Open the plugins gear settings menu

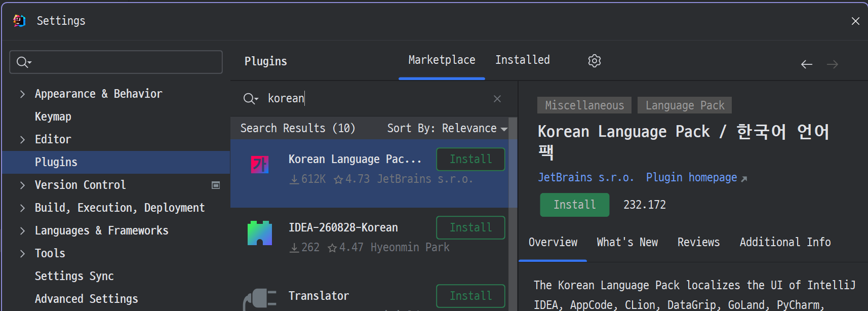pyautogui.click(x=595, y=61)
